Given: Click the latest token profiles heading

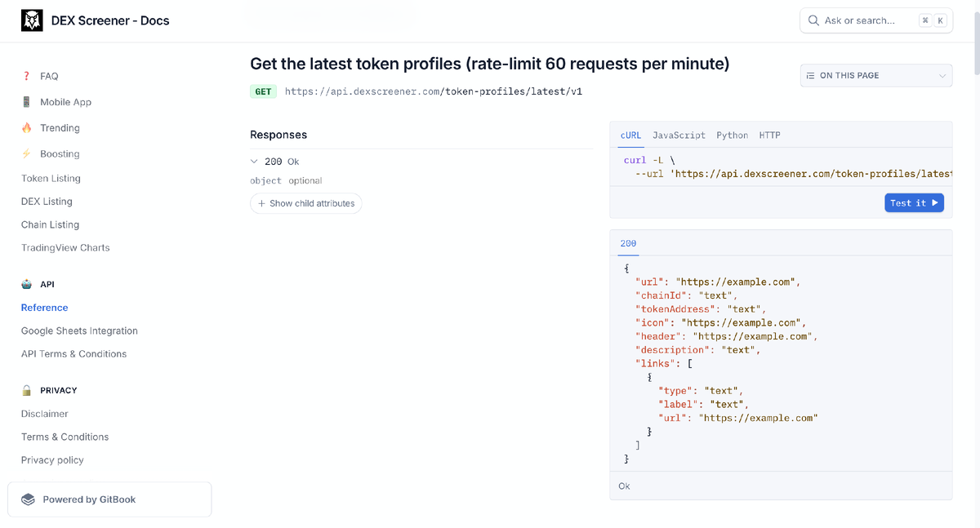Looking at the screenshot, I should pyautogui.click(x=489, y=64).
